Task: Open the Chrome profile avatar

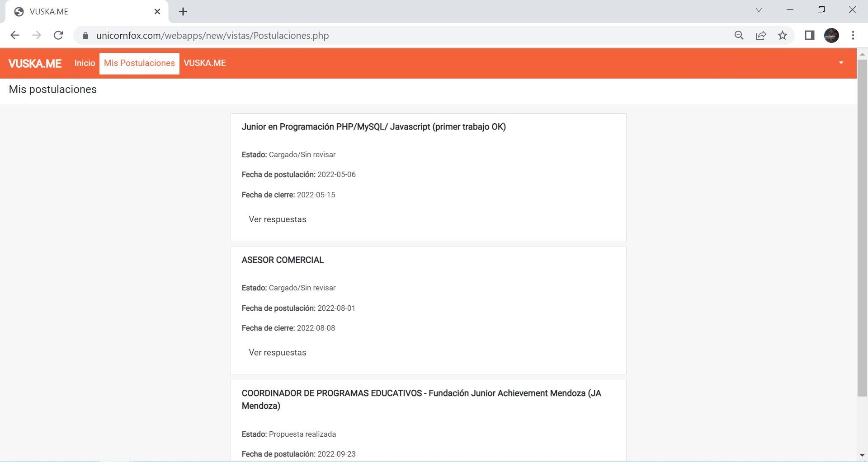Action: [x=831, y=35]
